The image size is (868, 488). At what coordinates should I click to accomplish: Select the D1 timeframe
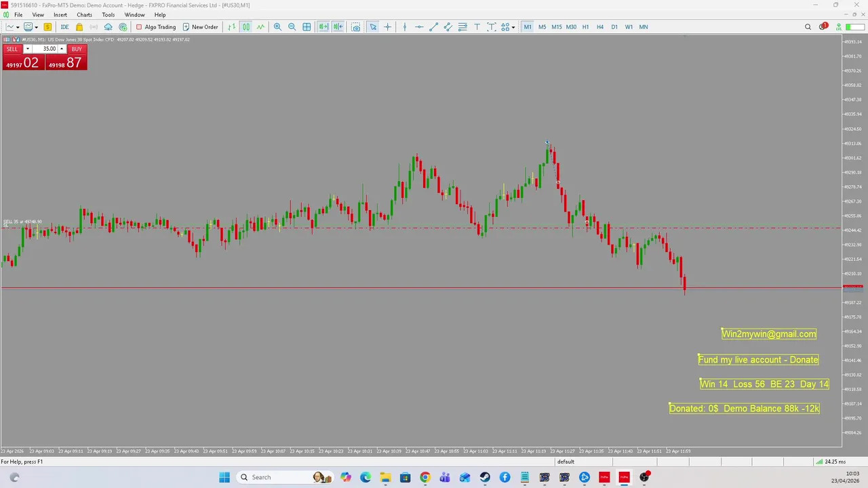[x=614, y=27]
